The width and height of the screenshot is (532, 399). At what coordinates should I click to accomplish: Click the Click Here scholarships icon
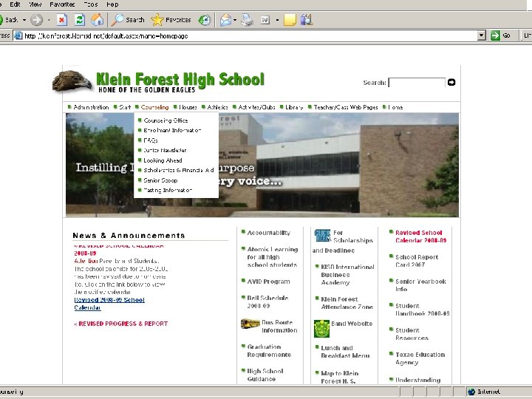coord(322,236)
